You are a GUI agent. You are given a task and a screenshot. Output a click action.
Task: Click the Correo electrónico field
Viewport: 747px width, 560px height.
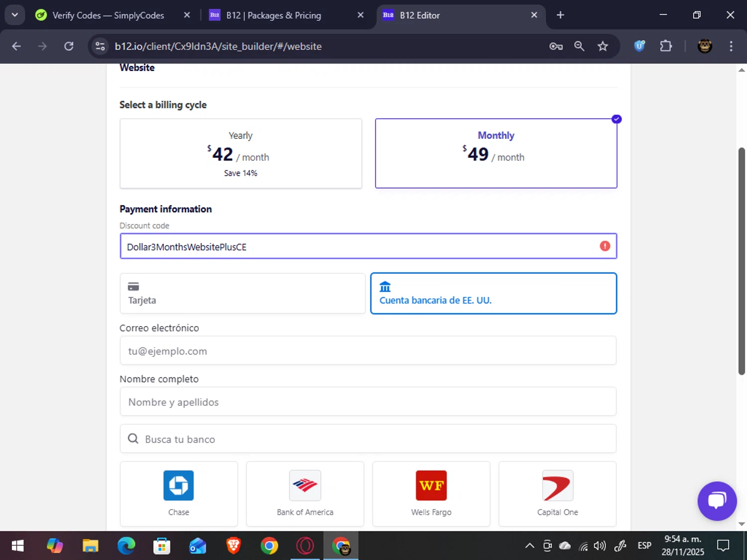point(368,350)
